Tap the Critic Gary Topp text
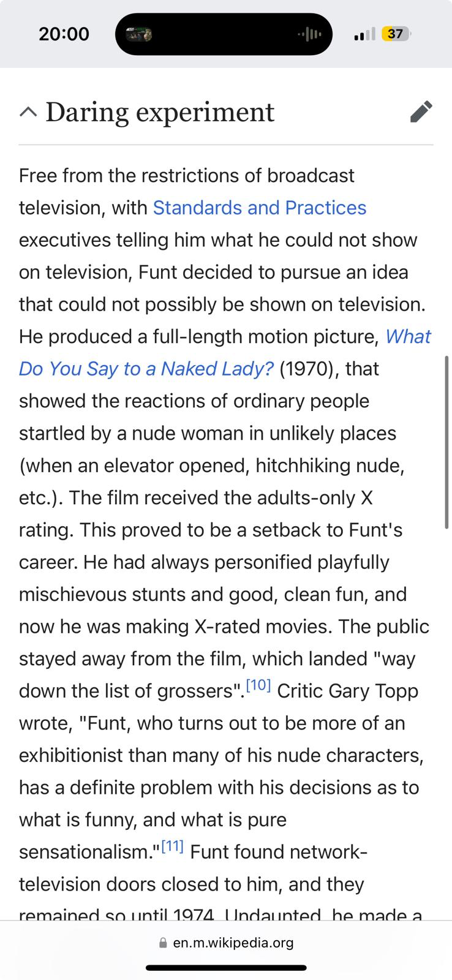452x980 pixels. tap(348, 691)
